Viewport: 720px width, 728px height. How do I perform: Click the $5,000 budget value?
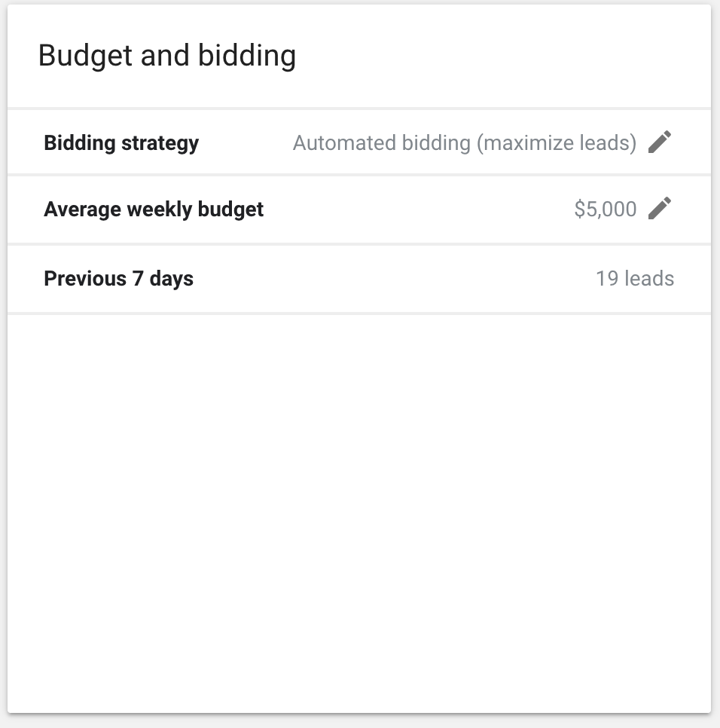click(x=605, y=209)
